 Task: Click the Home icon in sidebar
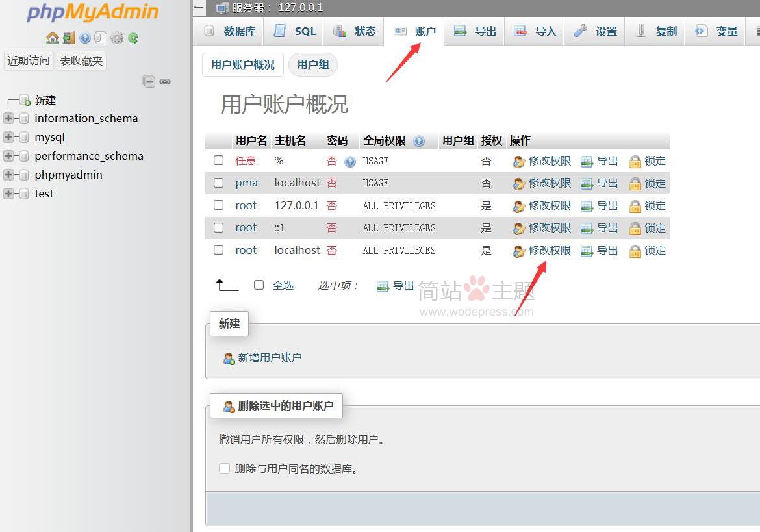[53, 38]
